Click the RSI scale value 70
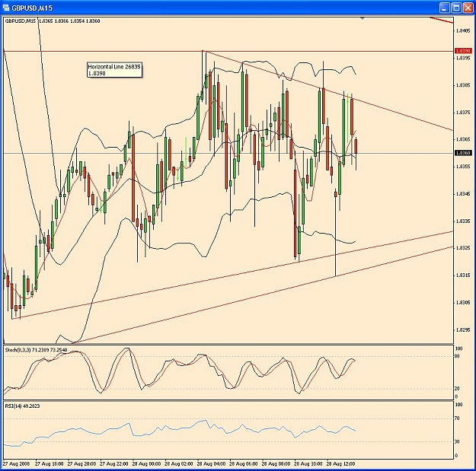Image resolution: width=476 pixels, height=471 pixels. point(457,418)
